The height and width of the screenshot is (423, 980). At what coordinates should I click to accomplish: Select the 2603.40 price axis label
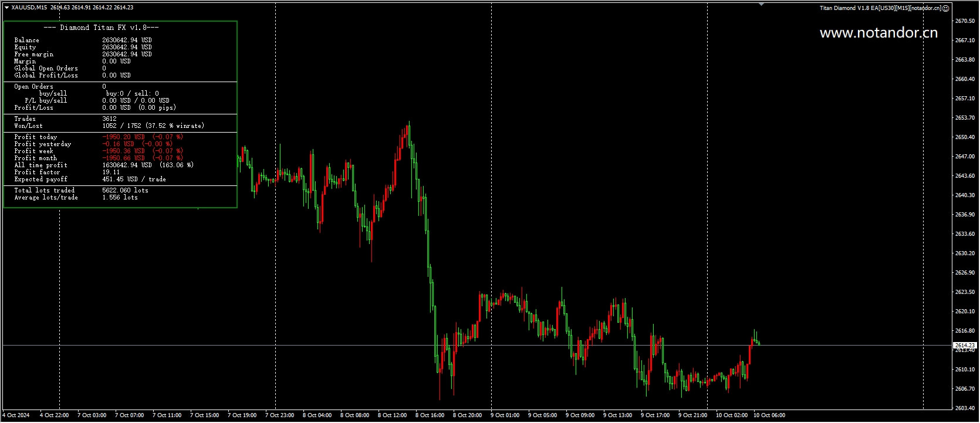tap(965, 408)
